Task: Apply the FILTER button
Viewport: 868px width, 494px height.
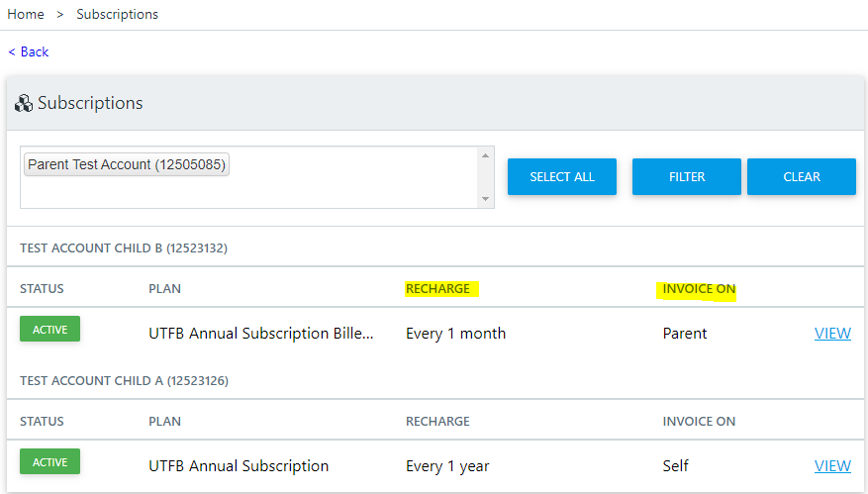Action: tap(687, 176)
